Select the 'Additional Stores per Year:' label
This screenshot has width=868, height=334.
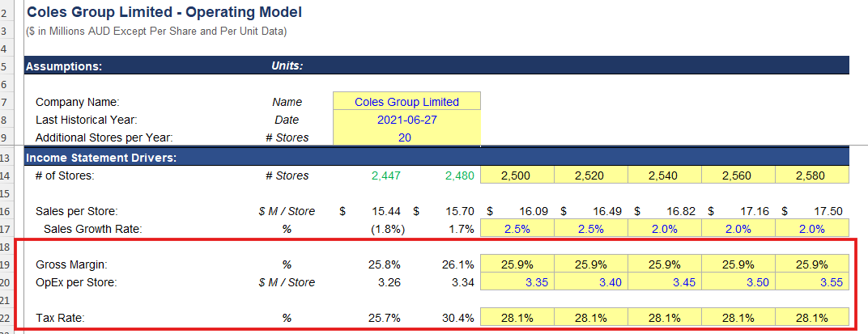[x=104, y=138]
